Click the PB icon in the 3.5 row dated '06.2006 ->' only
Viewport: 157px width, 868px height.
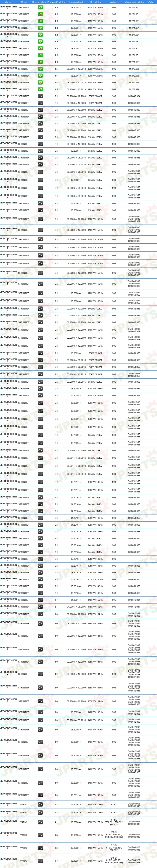(40, 76)
